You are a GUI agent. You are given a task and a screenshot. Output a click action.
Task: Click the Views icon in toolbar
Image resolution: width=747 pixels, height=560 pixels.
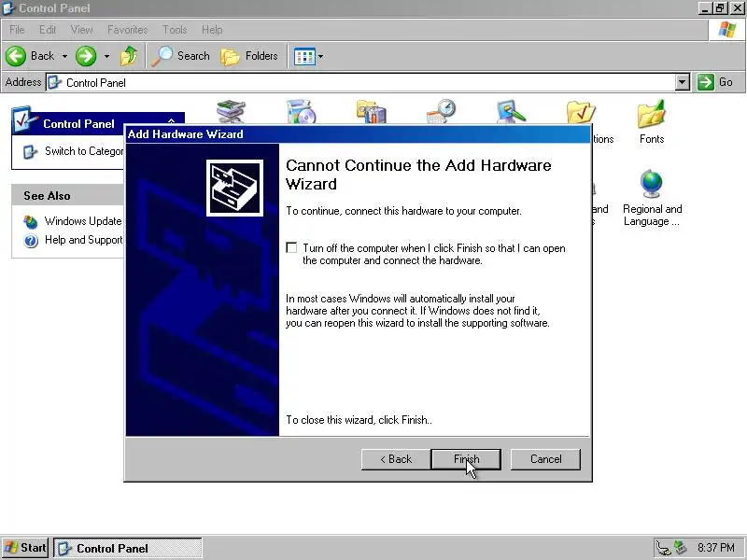304,56
